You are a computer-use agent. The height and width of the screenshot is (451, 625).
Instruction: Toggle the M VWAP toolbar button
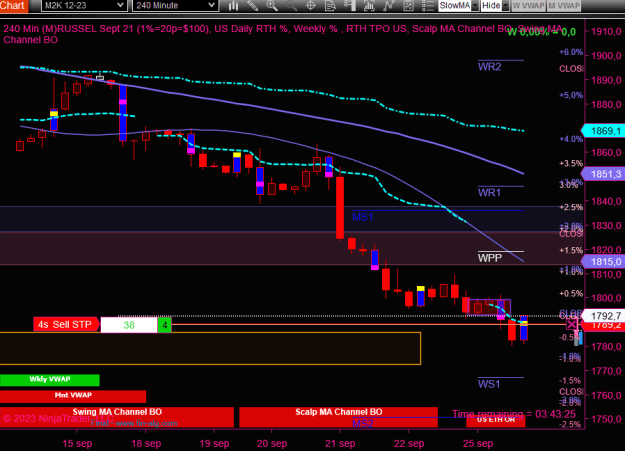tap(564, 6)
